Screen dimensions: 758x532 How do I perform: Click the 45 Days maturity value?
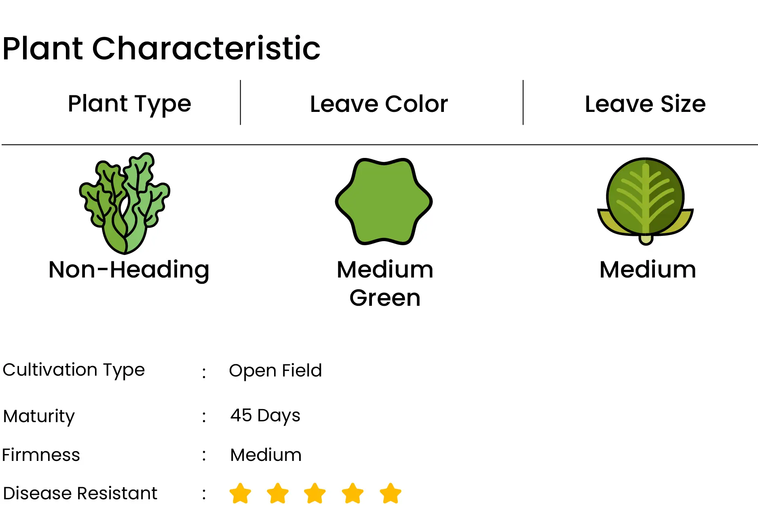coord(265,416)
